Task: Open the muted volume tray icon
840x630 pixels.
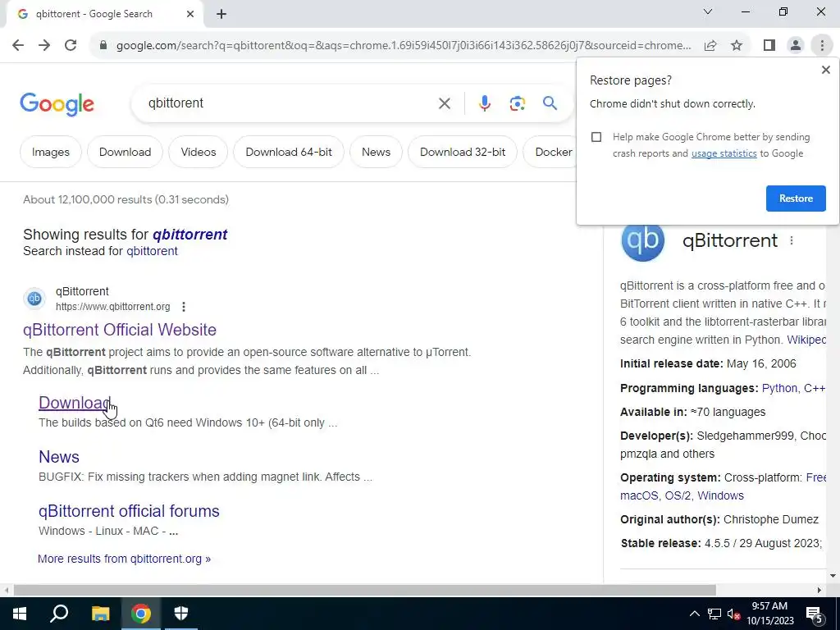Action: tap(733, 614)
